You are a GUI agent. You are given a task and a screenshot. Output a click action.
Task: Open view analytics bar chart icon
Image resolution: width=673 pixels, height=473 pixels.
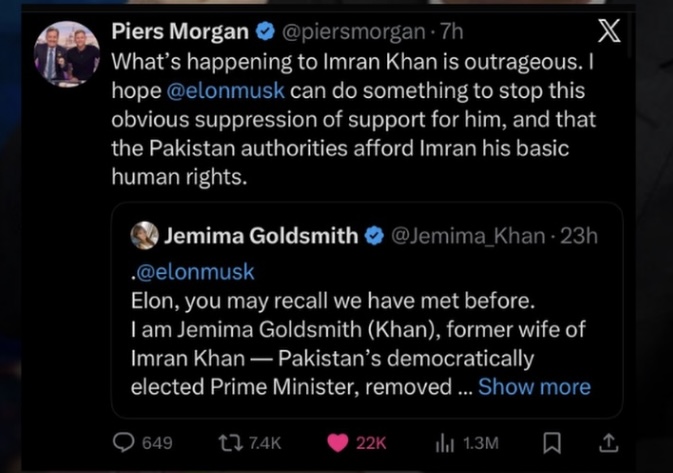click(x=443, y=443)
